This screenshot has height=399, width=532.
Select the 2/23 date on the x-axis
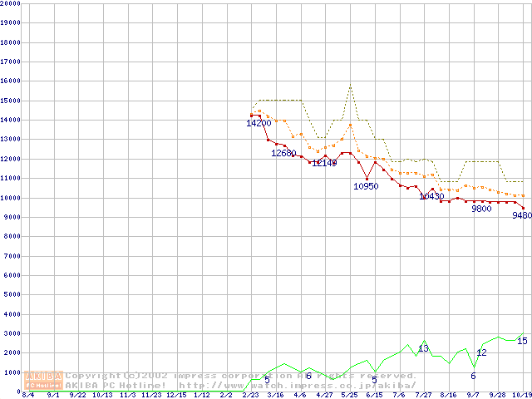(x=250, y=395)
